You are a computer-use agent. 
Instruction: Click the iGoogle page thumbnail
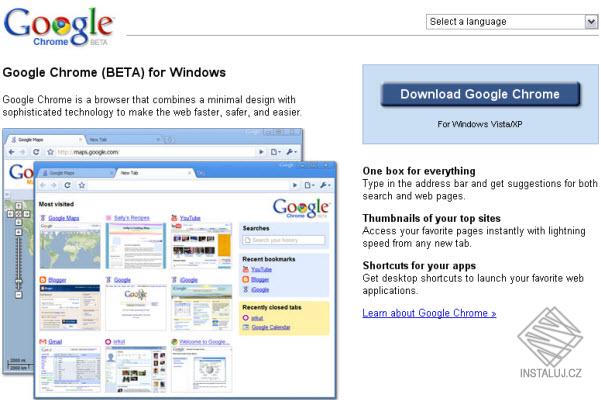pyautogui.click(x=201, y=307)
